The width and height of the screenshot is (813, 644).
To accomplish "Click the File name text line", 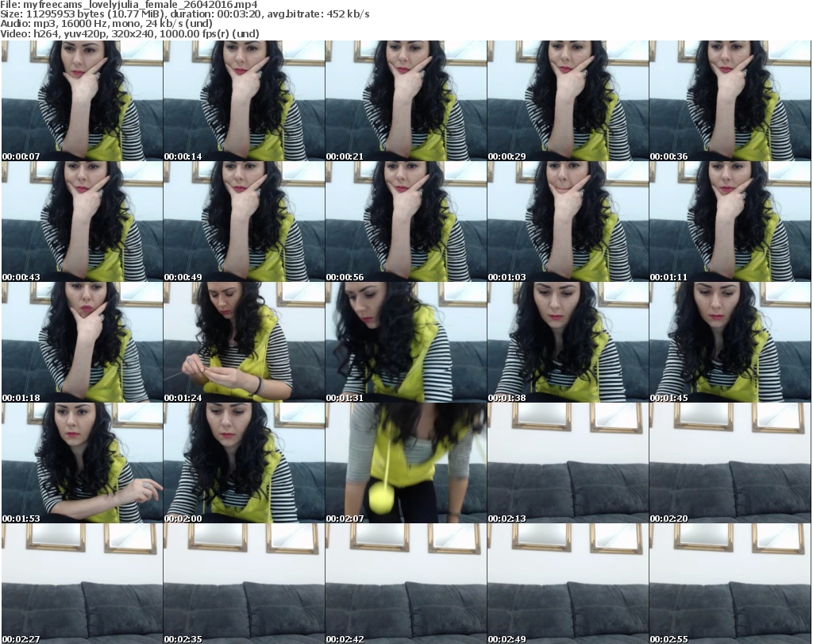I will pos(129,5).
